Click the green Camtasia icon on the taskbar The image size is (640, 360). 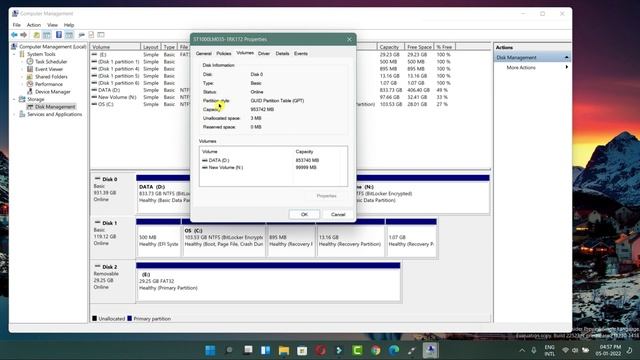(x=357, y=350)
